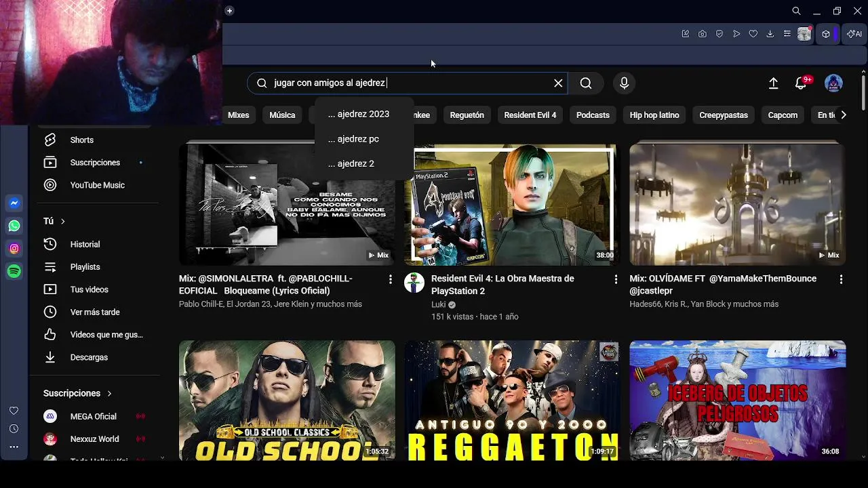The height and width of the screenshot is (488, 868).
Task: Click the new tab plus button
Action: [x=229, y=11]
